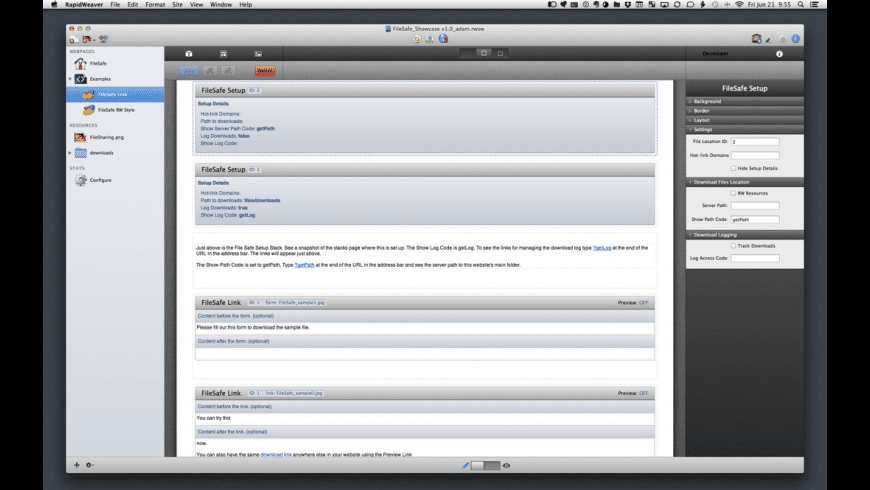This screenshot has width=870, height=490.
Task: Click the download link hyperlink
Action: tap(276, 454)
